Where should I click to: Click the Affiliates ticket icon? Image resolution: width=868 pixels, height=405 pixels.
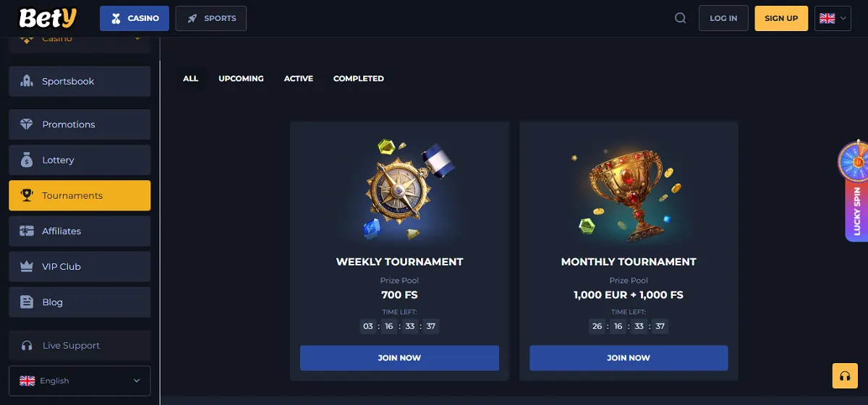click(x=27, y=231)
